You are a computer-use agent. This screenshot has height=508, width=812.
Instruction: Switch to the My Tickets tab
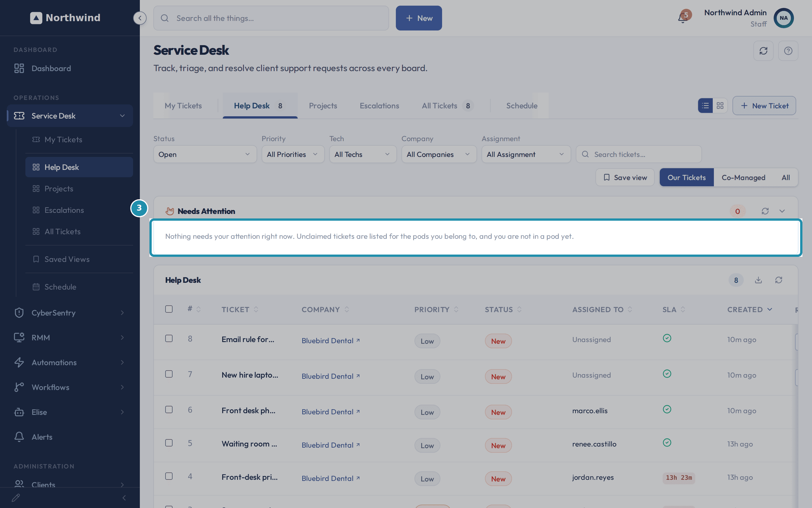click(183, 106)
